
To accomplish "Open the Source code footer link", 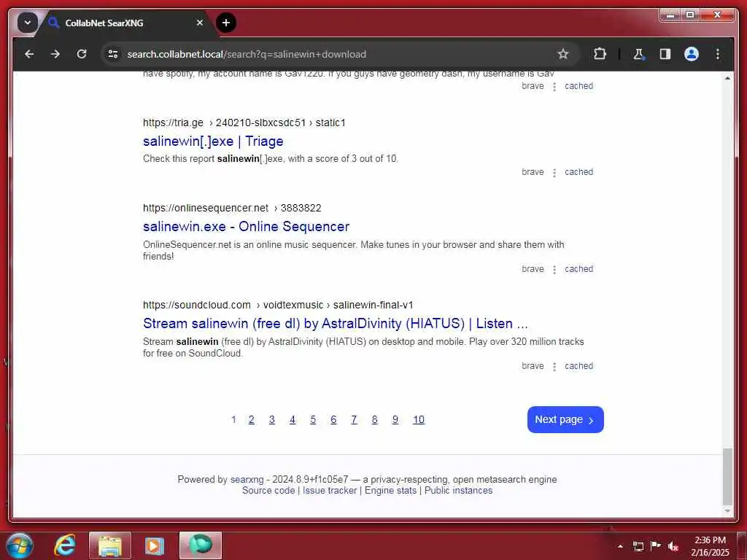I will 268,491.
